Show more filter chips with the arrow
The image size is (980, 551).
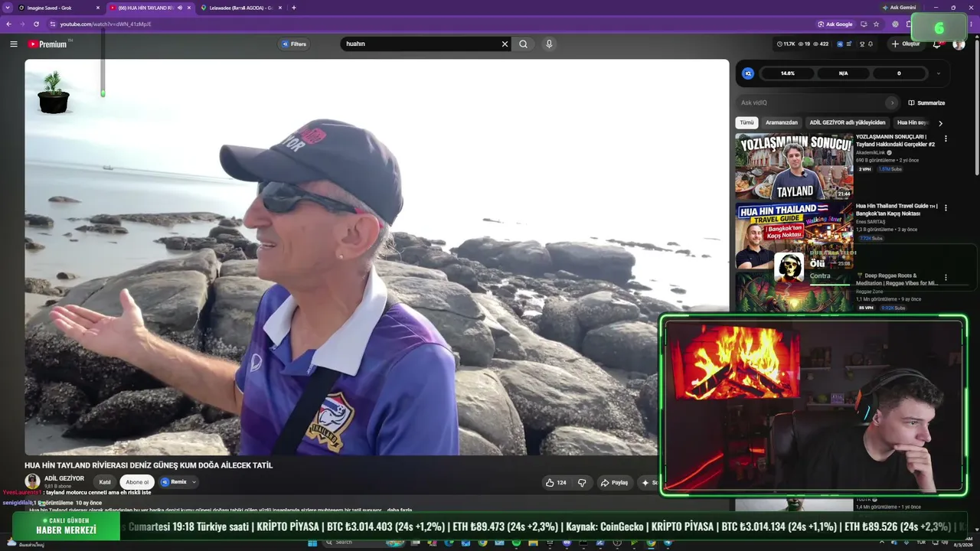(940, 122)
